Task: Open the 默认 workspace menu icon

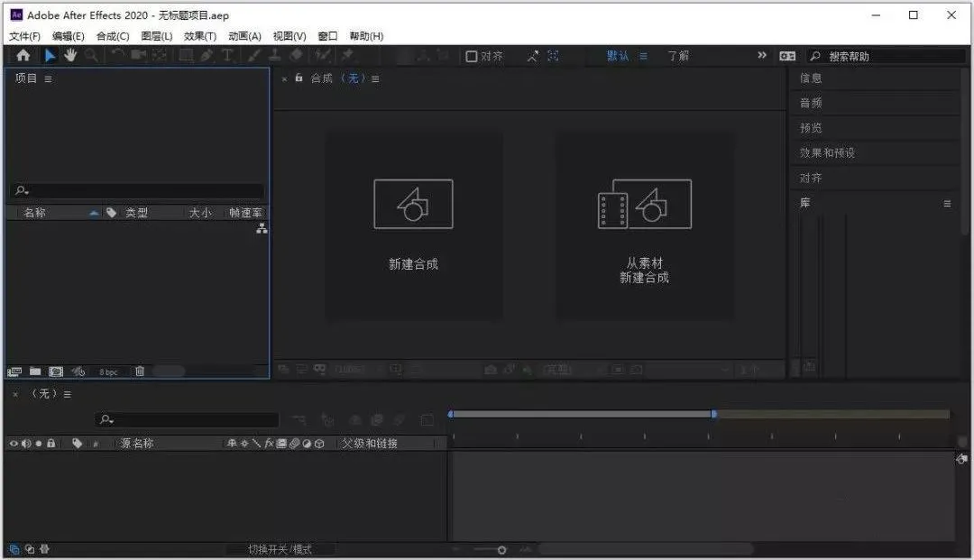Action: point(644,57)
